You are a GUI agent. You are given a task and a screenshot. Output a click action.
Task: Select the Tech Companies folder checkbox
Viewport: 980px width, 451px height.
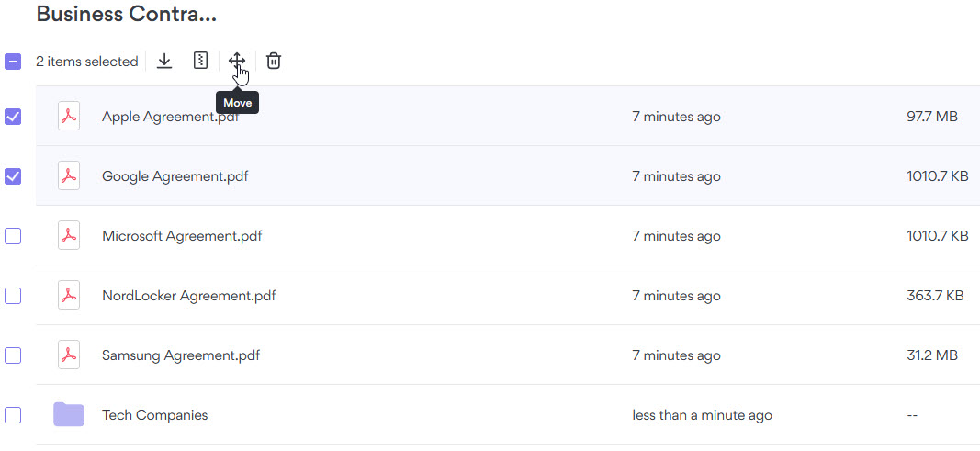click(x=13, y=415)
